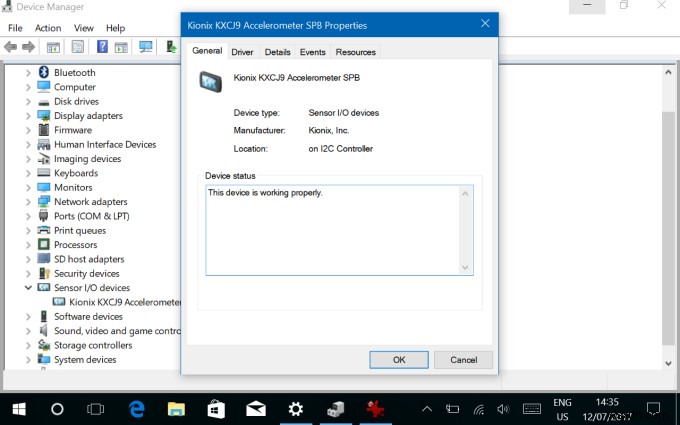Click the Update driver icon with green arrow
This screenshot has height=425, width=680.
point(171,46)
